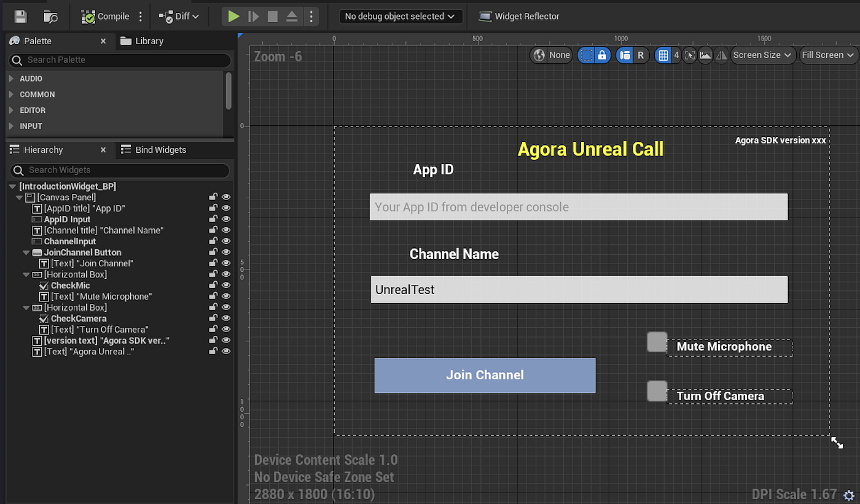This screenshot has width=860, height=504.
Task: Toggle the layout transform mode icon
Action: click(625, 55)
